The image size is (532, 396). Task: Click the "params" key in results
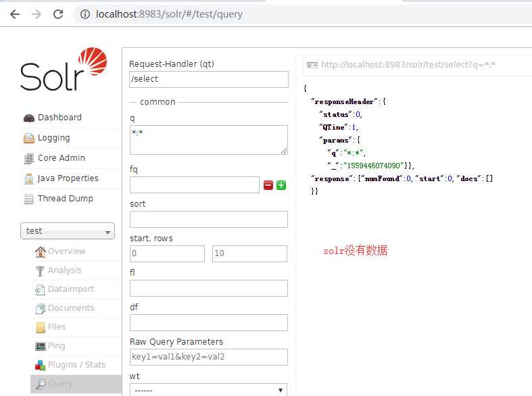click(336, 140)
